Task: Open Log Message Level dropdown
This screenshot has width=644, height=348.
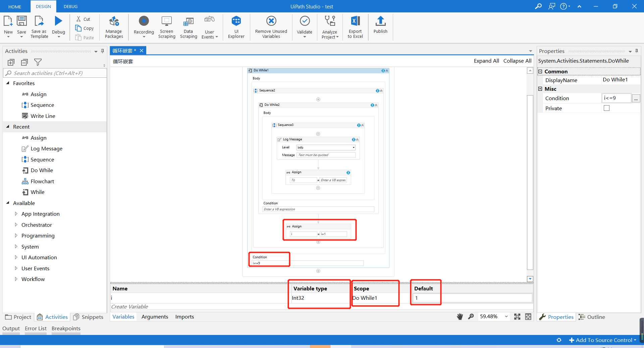Action: pyautogui.click(x=354, y=148)
